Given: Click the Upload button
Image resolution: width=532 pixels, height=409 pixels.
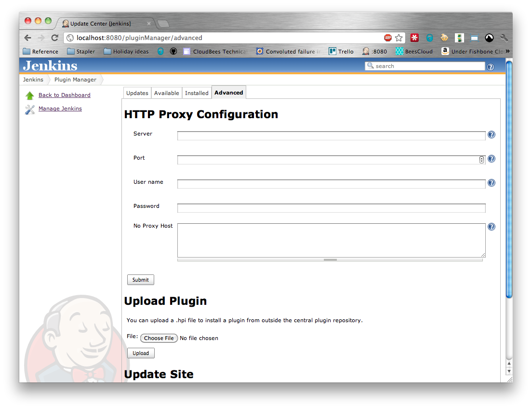Looking at the screenshot, I should coord(141,353).
